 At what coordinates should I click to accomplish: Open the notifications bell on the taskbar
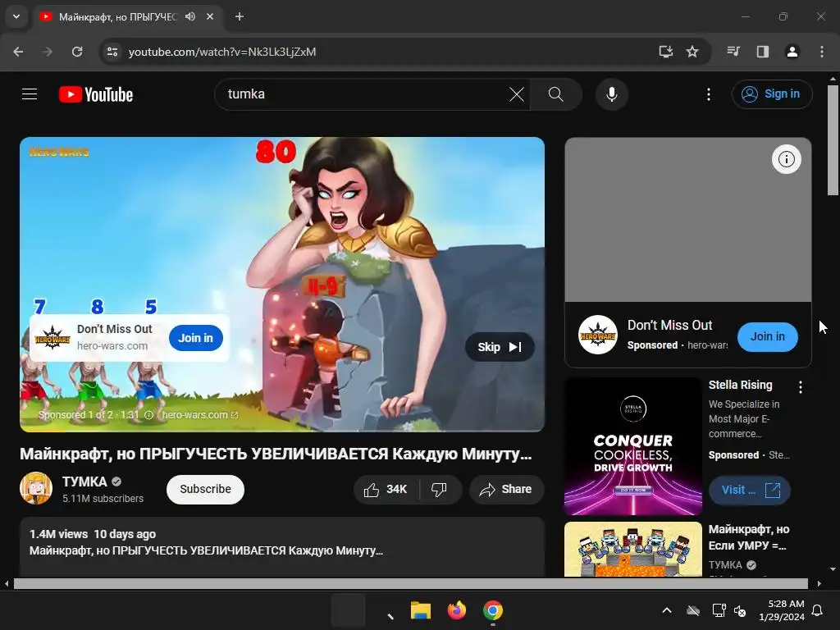pos(818,610)
